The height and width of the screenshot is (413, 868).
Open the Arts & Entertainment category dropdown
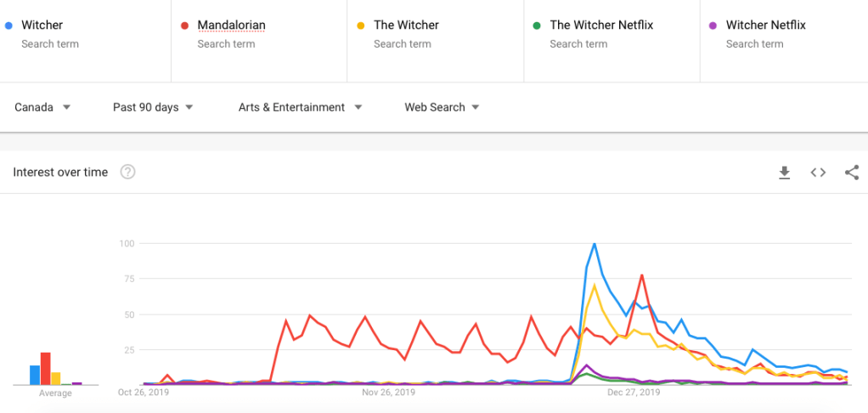point(300,107)
